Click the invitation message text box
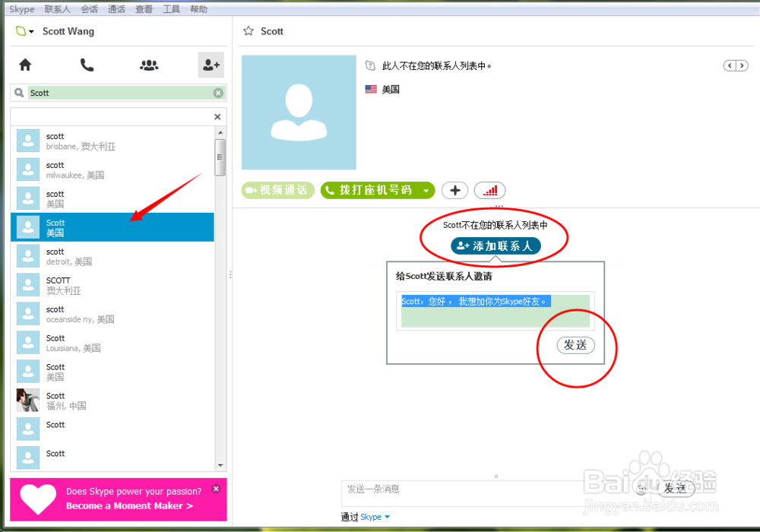This screenshot has height=532, width=760. [x=496, y=311]
